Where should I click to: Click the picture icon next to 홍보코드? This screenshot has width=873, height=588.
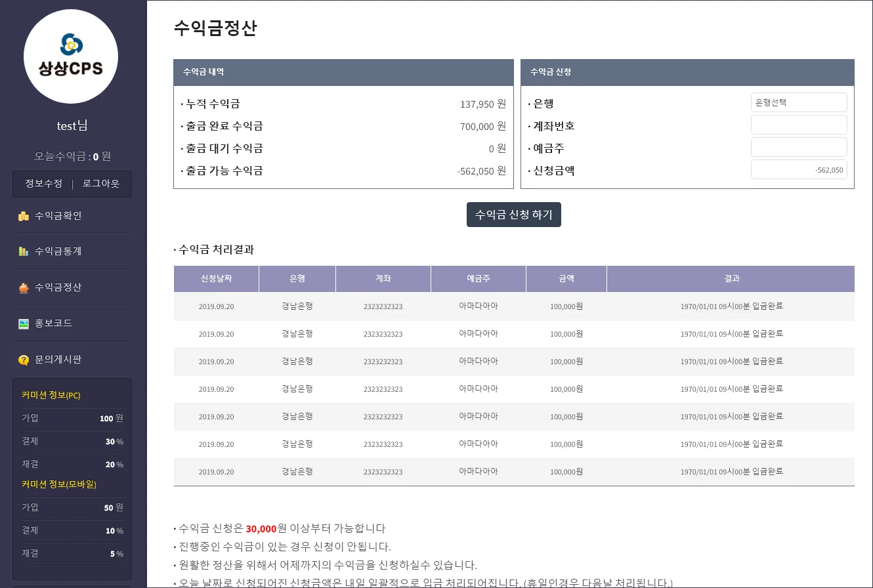pos(22,324)
